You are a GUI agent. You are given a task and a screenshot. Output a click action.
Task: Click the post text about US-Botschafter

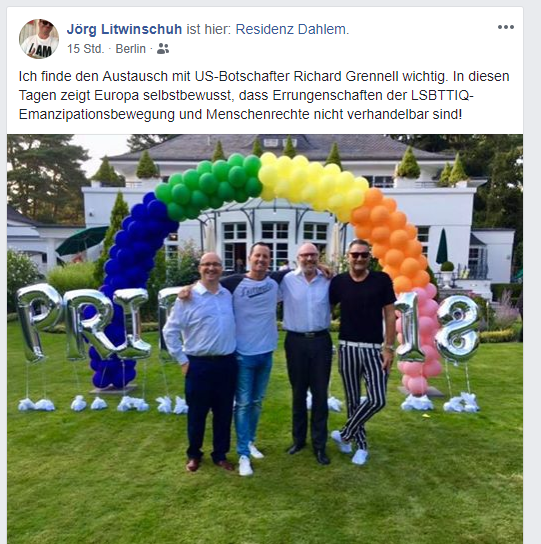pyautogui.click(x=264, y=95)
